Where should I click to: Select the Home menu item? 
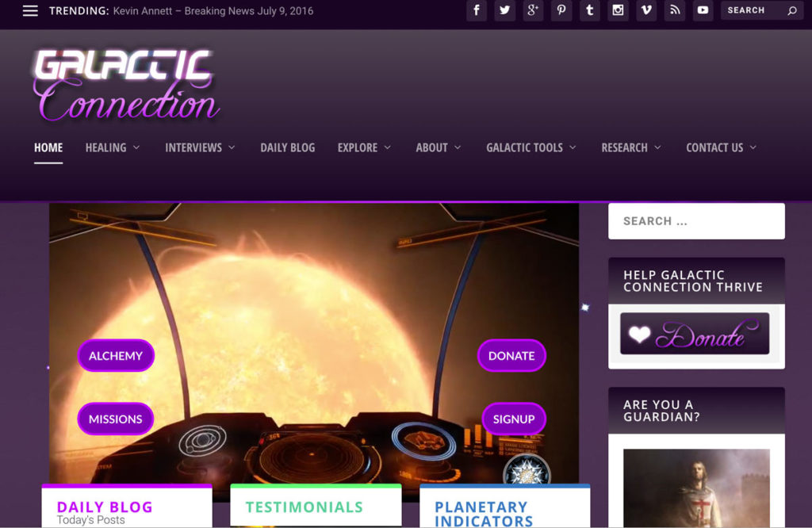click(48, 147)
